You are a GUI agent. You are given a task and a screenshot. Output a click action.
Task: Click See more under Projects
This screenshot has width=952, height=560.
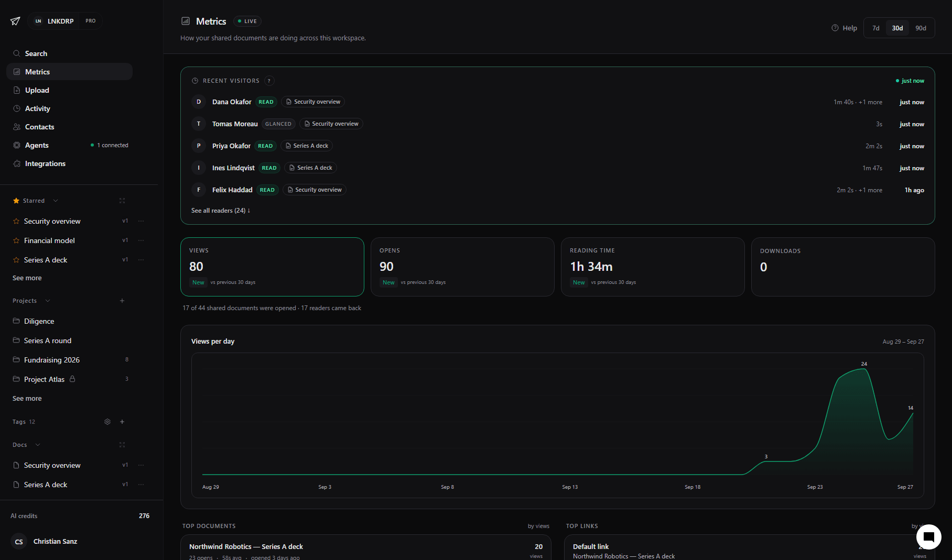pos(27,399)
